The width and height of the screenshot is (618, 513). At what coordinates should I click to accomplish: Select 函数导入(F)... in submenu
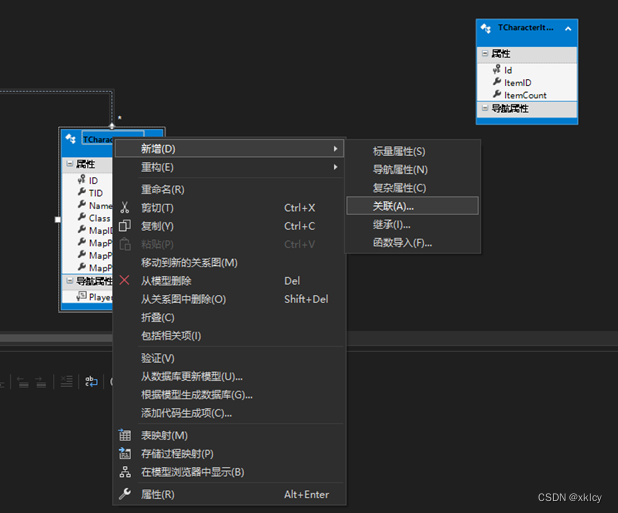click(x=413, y=243)
